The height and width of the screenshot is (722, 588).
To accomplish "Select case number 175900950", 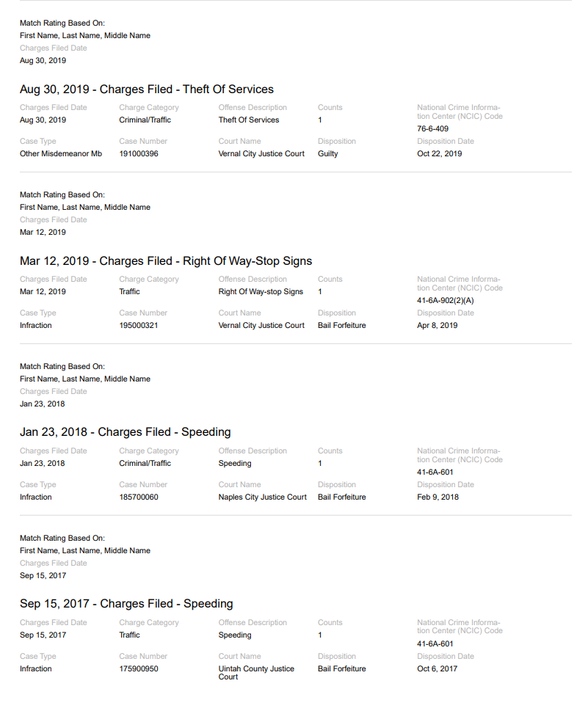I will (139, 669).
